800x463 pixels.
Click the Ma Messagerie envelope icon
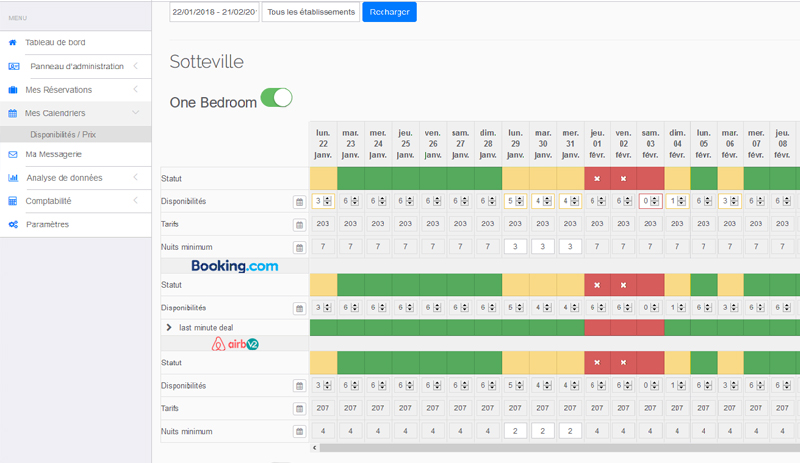pyautogui.click(x=13, y=154)
